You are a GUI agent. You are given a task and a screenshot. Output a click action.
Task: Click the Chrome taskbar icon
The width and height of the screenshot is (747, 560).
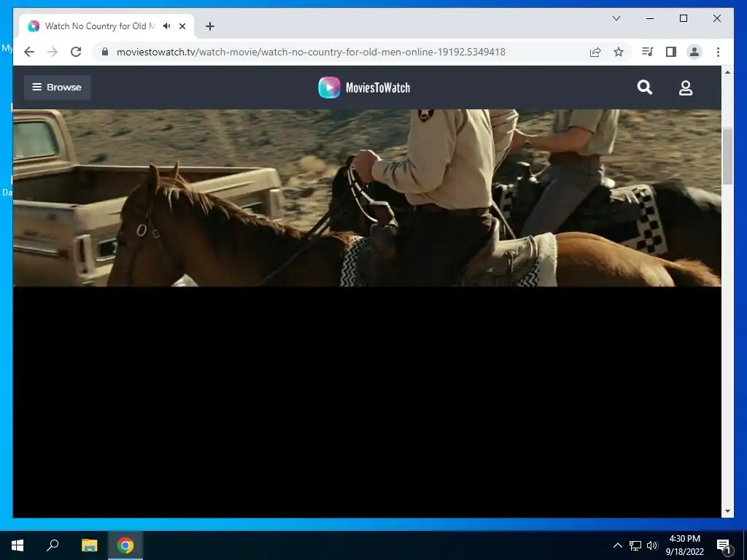[x=125, y=545]
